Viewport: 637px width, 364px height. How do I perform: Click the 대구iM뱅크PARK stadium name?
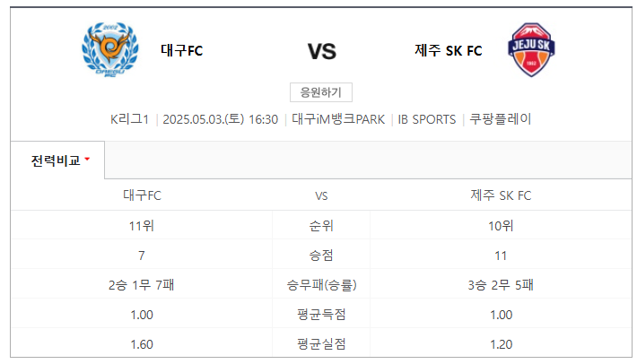coord(338,119)
